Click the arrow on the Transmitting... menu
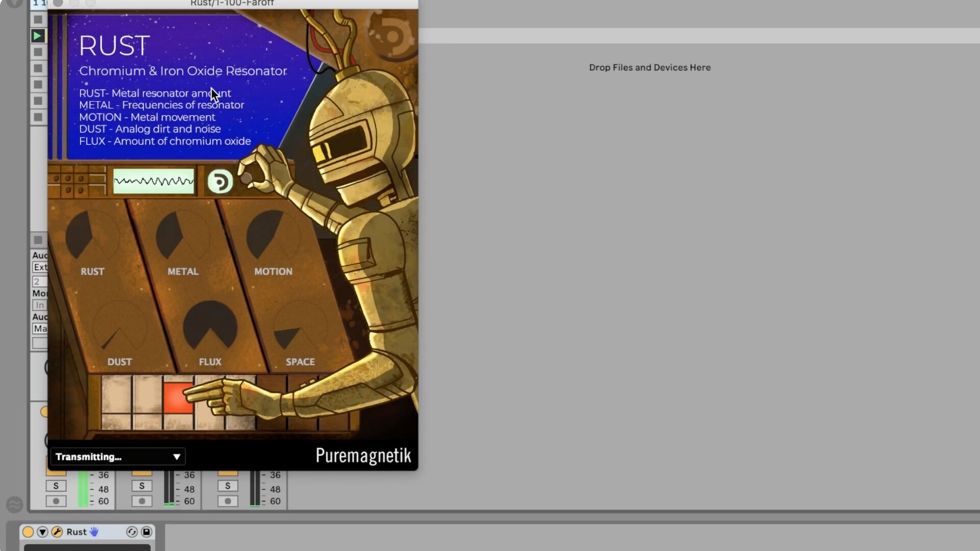This screenshot has height=551, width=980. click(177, 457)
